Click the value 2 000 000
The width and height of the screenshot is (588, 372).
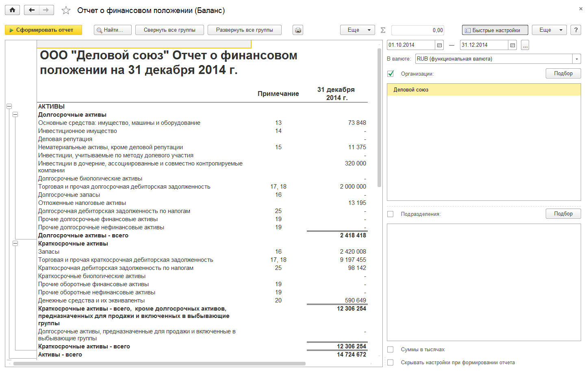353,187
